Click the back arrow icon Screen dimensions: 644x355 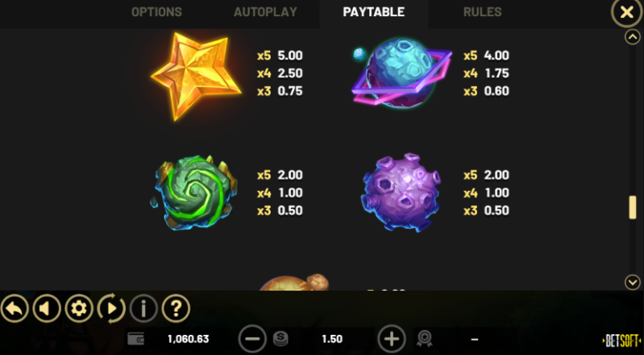click(x=15, y=308)
